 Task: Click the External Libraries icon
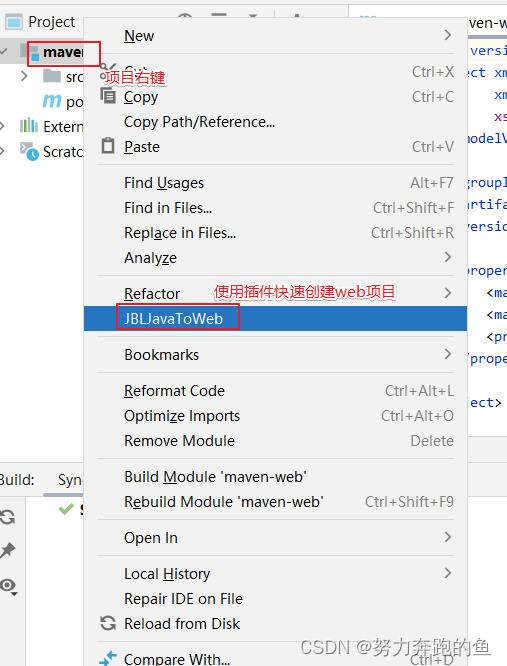29,126
